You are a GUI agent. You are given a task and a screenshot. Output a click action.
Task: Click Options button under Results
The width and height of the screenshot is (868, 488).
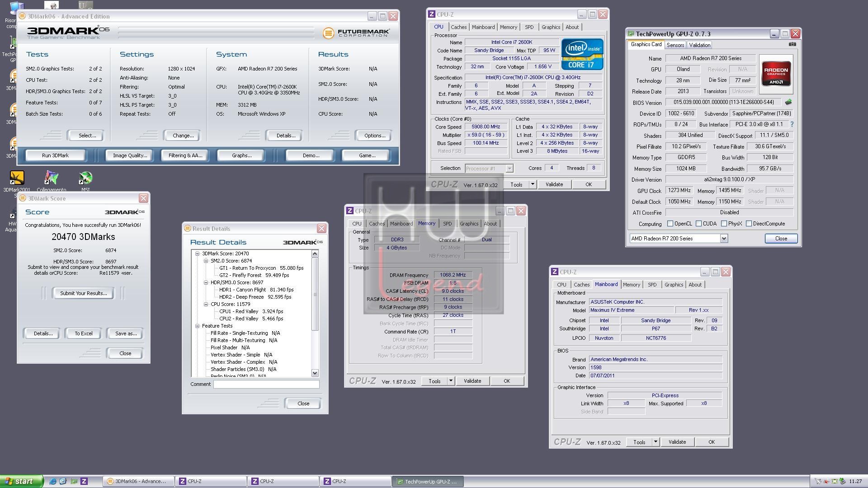375,136
